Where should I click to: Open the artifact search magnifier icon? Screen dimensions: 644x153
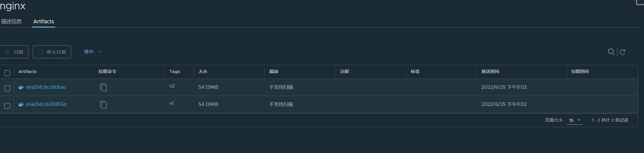tap(611, 52)
